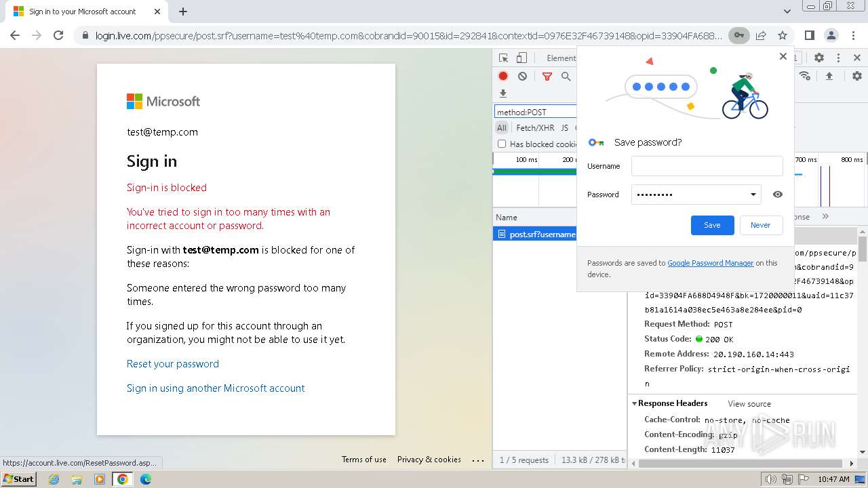The width and height of the screenshot is (868, 488).
Task: Select the All filter type
Action: pyautogui.click(x=501, y=127)
